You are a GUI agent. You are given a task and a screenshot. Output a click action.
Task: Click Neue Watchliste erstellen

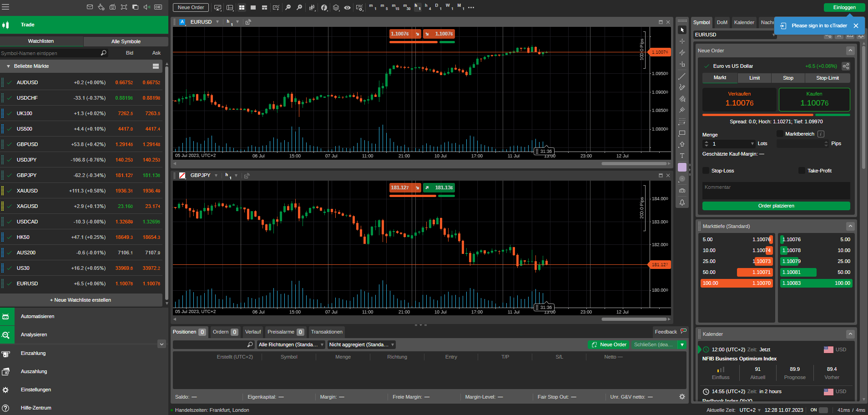click(x=81, y=300)
